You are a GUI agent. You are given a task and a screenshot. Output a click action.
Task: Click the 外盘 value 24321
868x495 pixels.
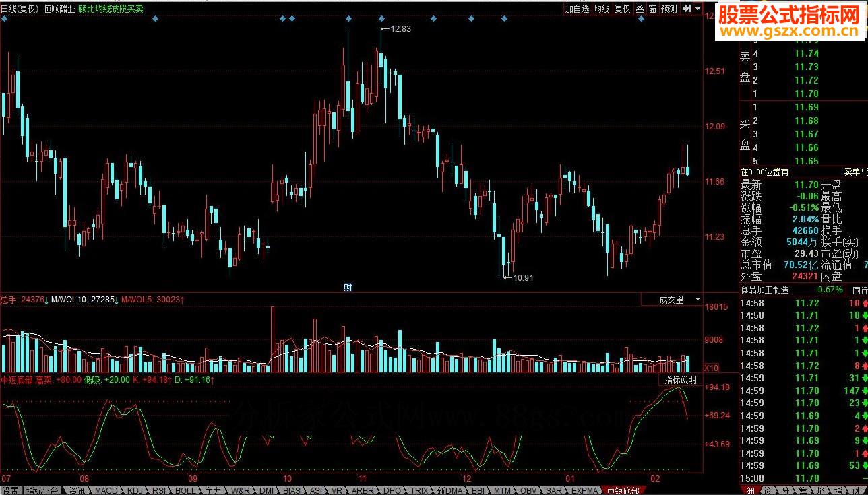point(805,276)
